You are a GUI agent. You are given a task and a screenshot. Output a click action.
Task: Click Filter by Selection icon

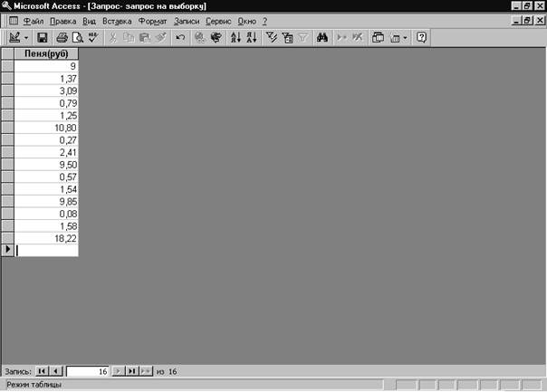(x=271, y=37)
